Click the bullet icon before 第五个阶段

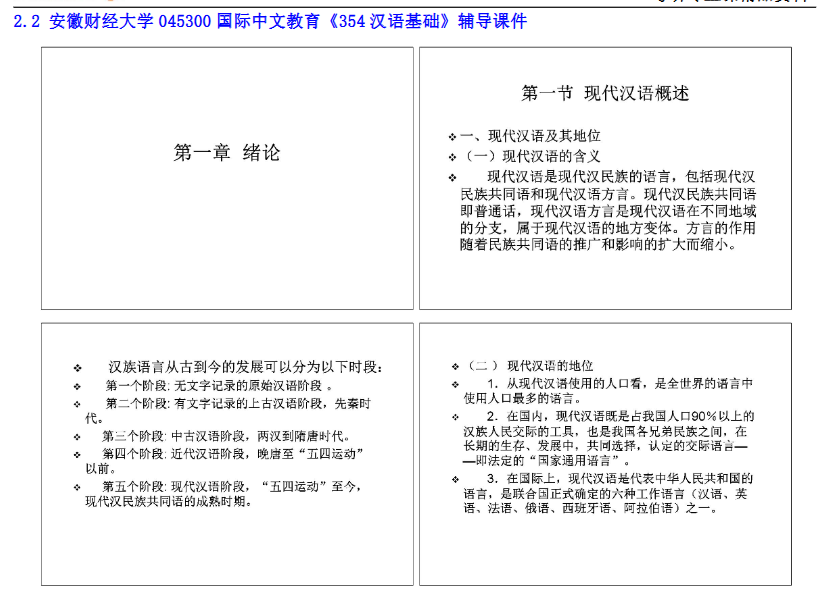pos(77,487)
